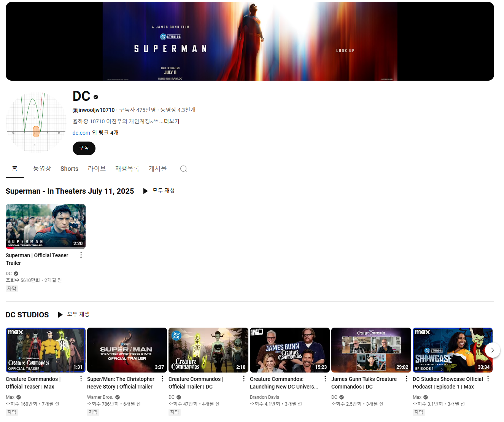The width and height of the screenshot is (504, 422).
Task: Play the Super/Man Official Trailer thumbnail
Action: [127, 350]
